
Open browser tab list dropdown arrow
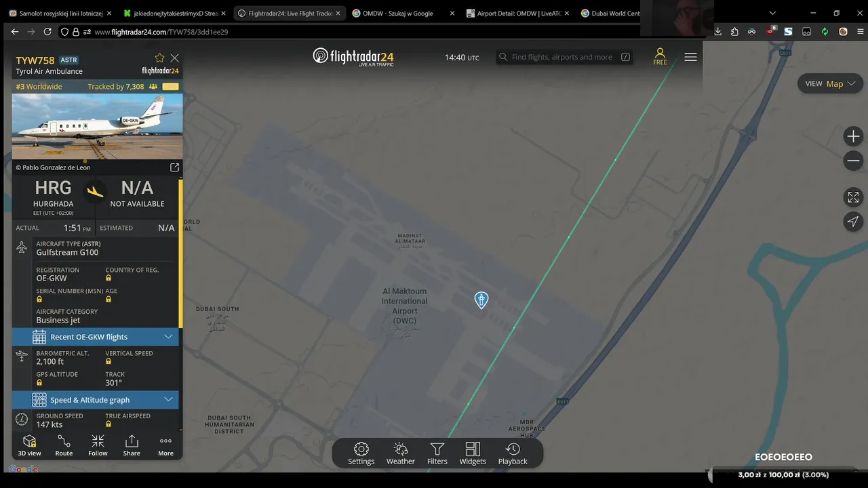772,13
